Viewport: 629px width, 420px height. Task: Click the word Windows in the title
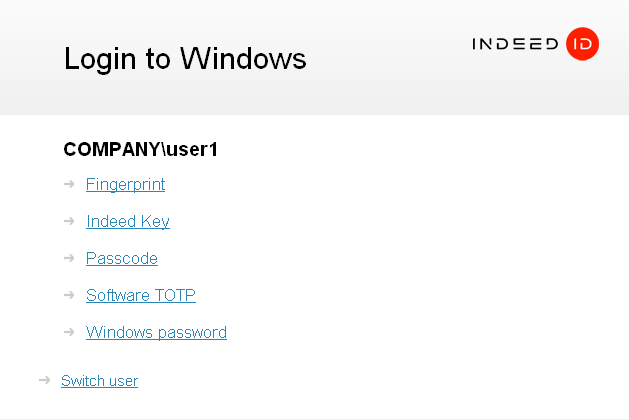click(x=243, y=59)
